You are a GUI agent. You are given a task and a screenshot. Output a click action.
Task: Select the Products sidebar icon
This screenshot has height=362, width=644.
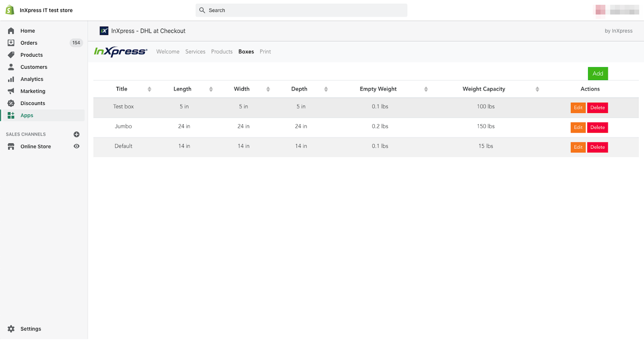coord(11,55)
